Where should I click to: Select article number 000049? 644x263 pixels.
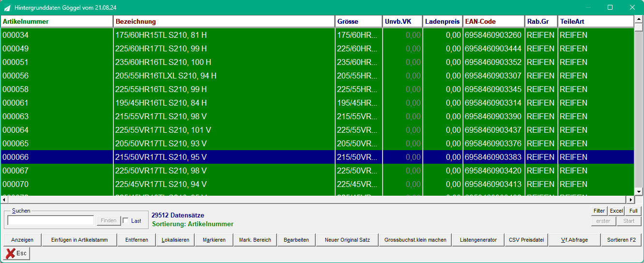(15, 48)
